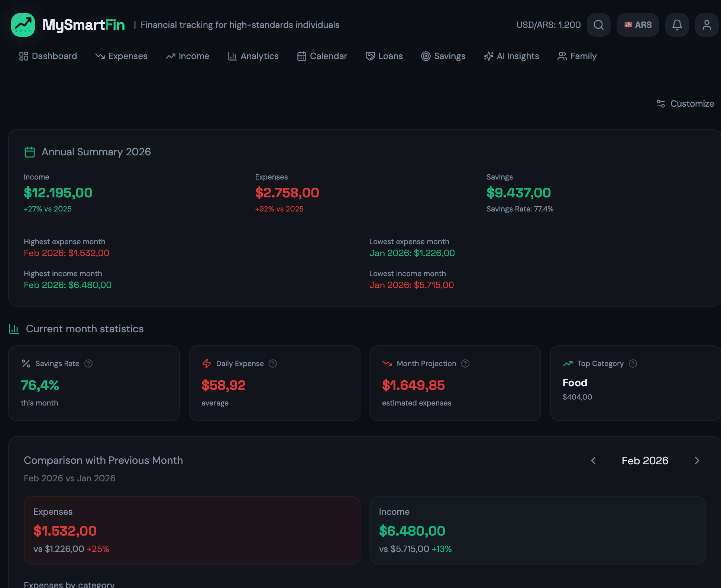The height and width of the screenshot is (588, 721).
Task: Navigate to the Loans page
Action: 384,56
